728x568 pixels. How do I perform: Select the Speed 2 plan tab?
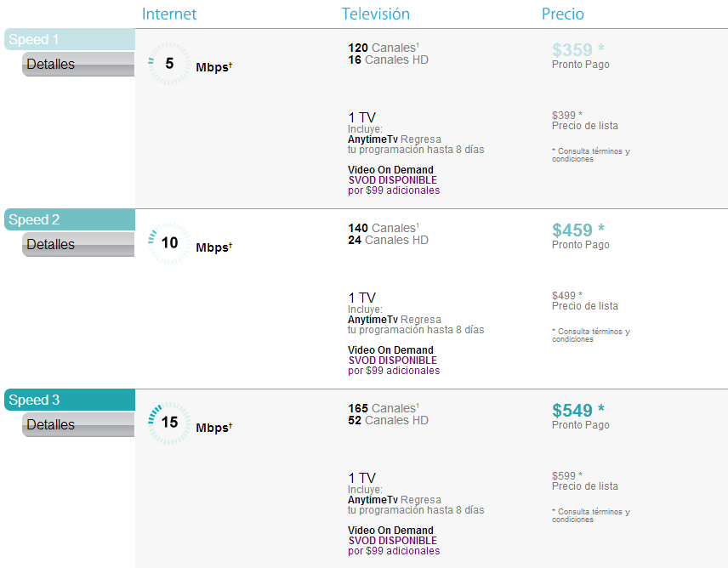point(69,220)
